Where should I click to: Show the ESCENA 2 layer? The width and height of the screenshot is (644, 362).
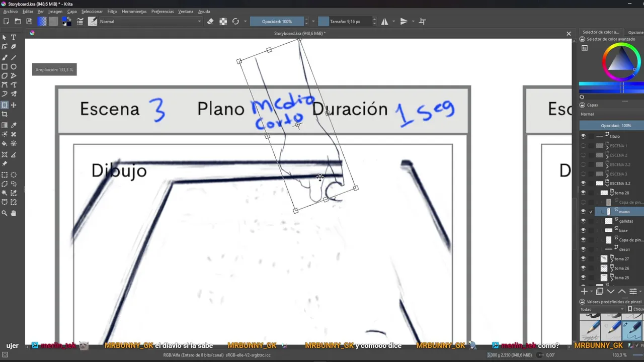click(x=583, y=155)
